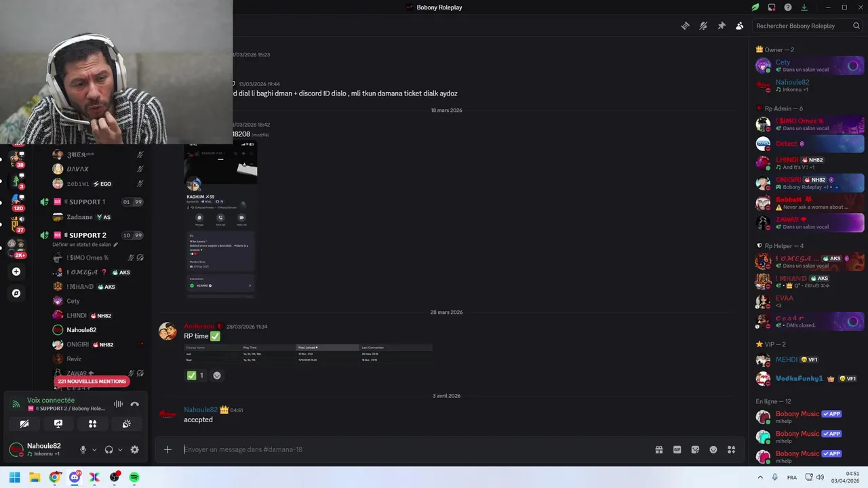This screenshot has height=488, width=868.
Task: Click Anderson's username in chat
Action: point(199,327)
